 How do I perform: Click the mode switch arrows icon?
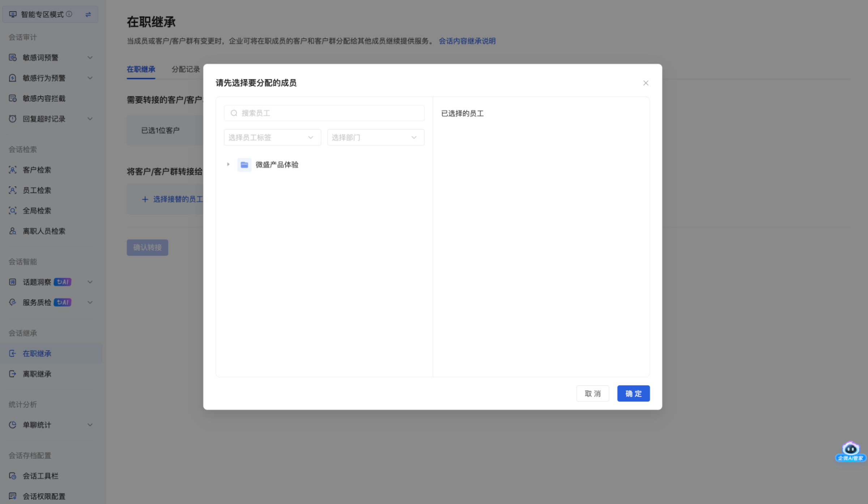[x=88, y=14]
